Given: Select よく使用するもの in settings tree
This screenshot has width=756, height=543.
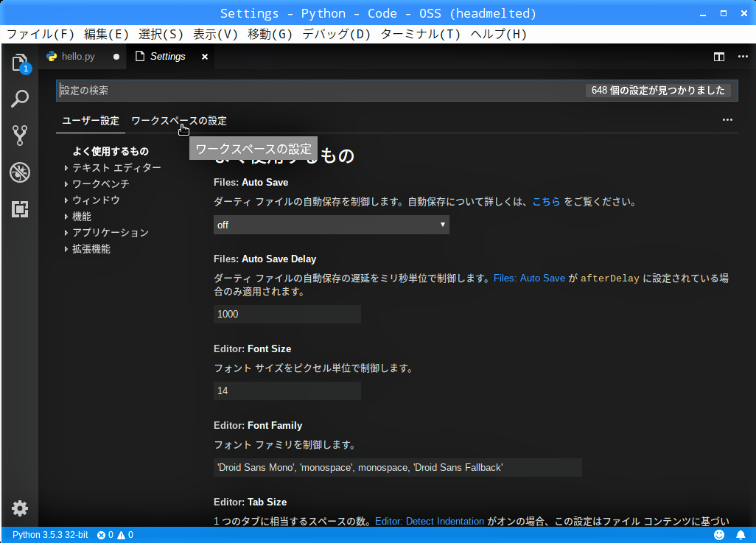Looking at the screenshot, I should [111, 152].
